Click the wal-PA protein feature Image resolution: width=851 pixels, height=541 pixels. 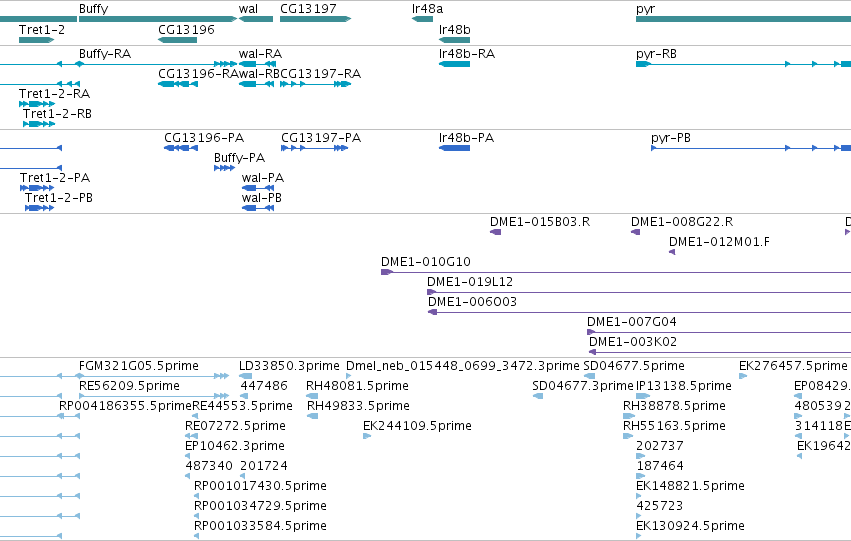click(258, 188)
